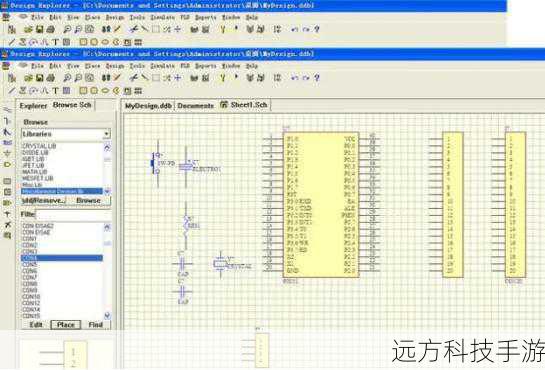Viewport: 545px width, 370px height.
Task: Select the No ERC cross tool
Action: 7,225
